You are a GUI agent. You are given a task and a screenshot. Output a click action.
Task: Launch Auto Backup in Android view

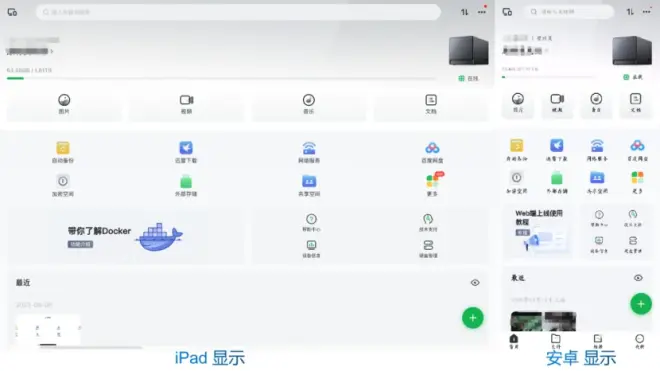[x=516, y=150]
